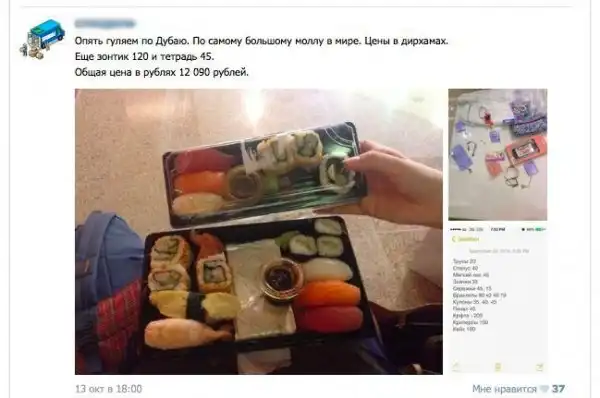Open the blue truck avatar profile
The width and height of the screenshot is (600, 398).
click(42, 39)
